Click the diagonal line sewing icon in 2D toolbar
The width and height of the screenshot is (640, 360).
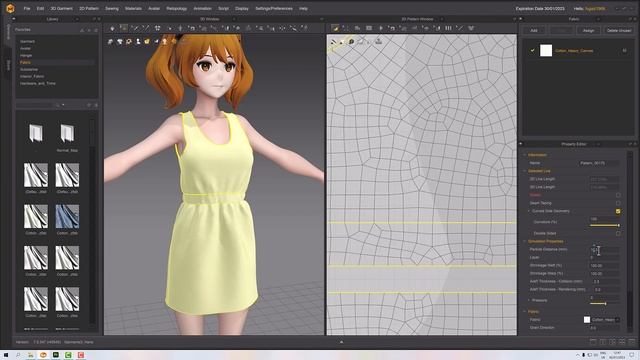[460, 28]
